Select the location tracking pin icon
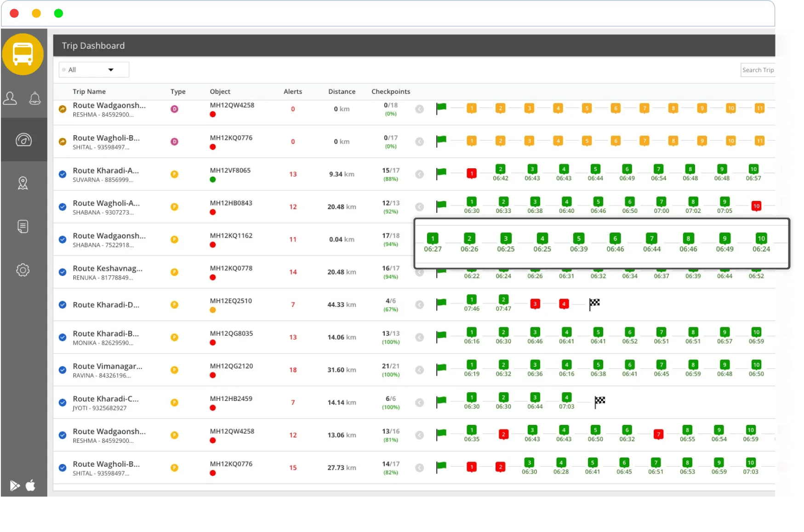The width and height of the screenshot is (804, 532). tap(23, 183)
